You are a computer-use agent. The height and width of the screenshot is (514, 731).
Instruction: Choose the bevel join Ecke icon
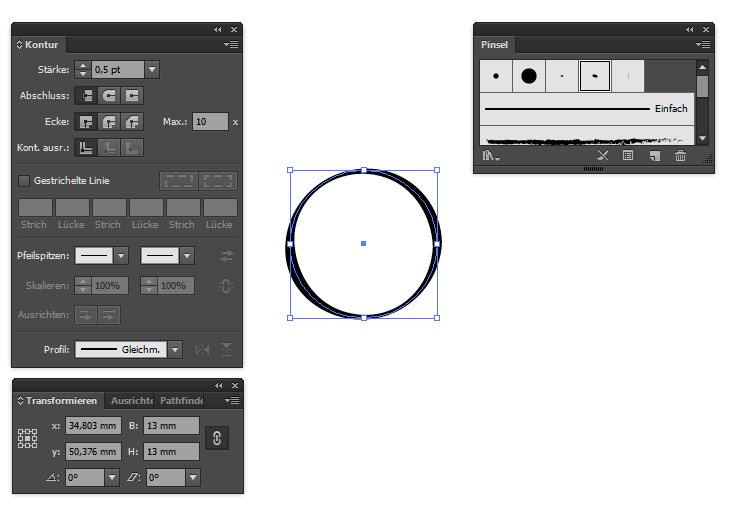tap(132, 122)
